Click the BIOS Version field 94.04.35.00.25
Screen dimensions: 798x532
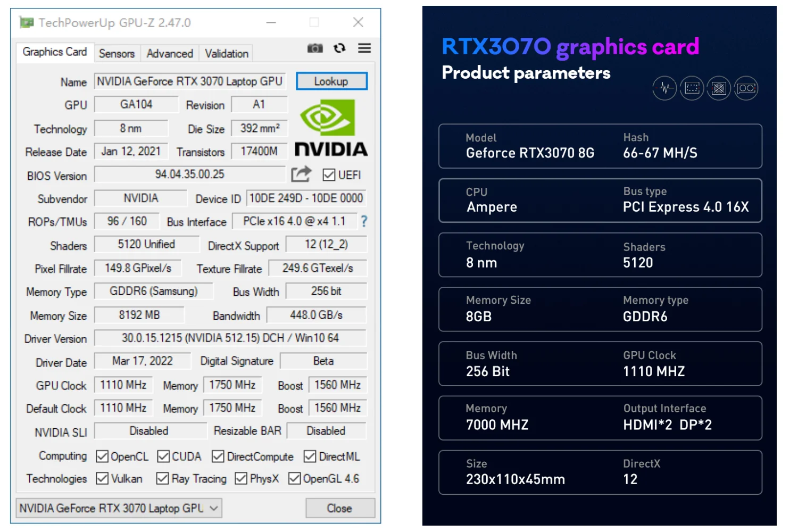190,174
